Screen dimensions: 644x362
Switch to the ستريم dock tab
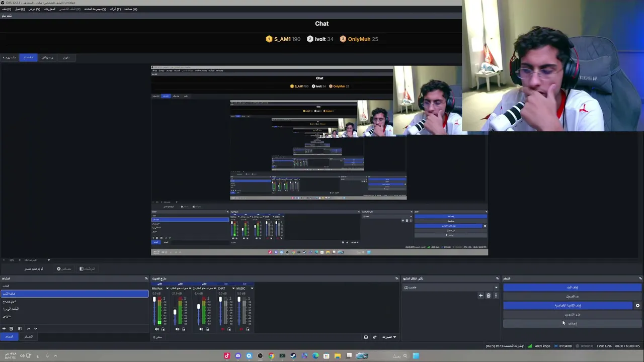coord(66,58)
